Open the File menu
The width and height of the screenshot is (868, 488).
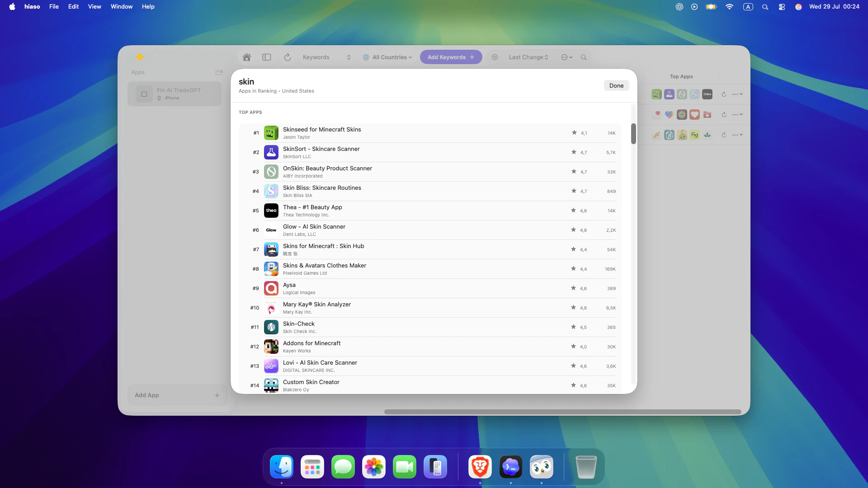click(x=54, y=7)
